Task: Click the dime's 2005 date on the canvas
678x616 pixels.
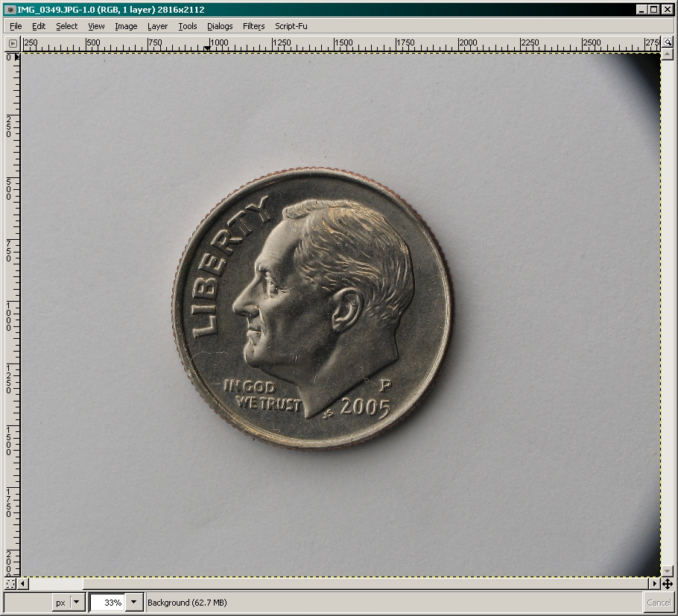Action: point(365,407)
